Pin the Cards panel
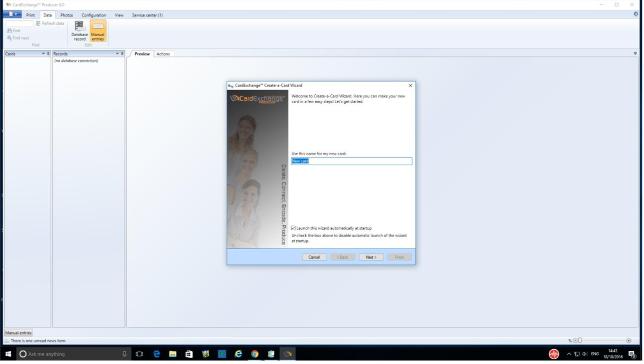Viewport: 644px width, 364px height. click(x=48, y=54)
